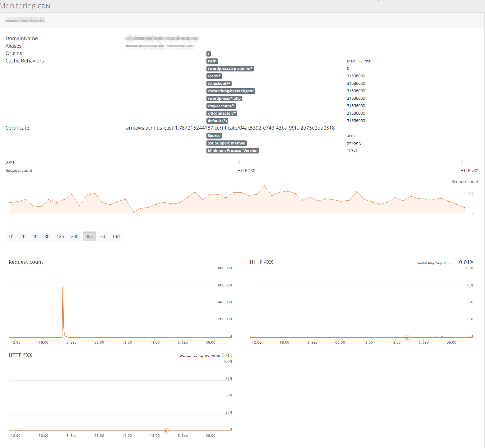Image resolution: width=485 pixels, height=448 pixels.
Task: Click the Cache Behaviors label
Action: (25, 61)
